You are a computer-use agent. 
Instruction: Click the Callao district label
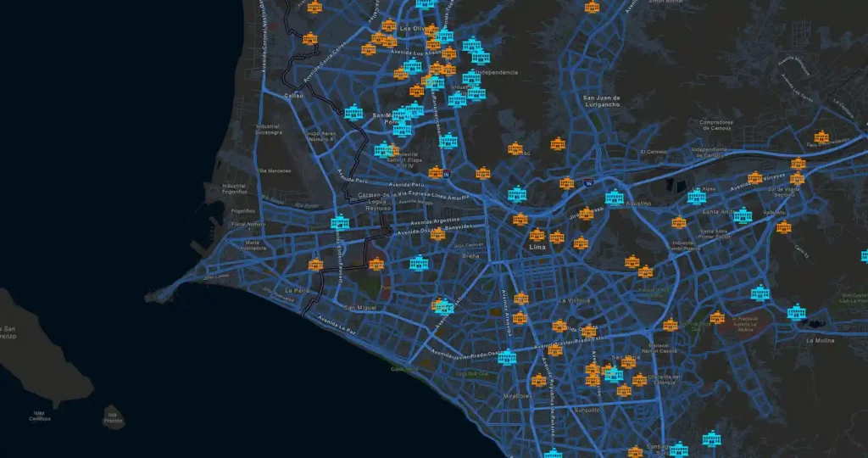(x=293, y=96)
